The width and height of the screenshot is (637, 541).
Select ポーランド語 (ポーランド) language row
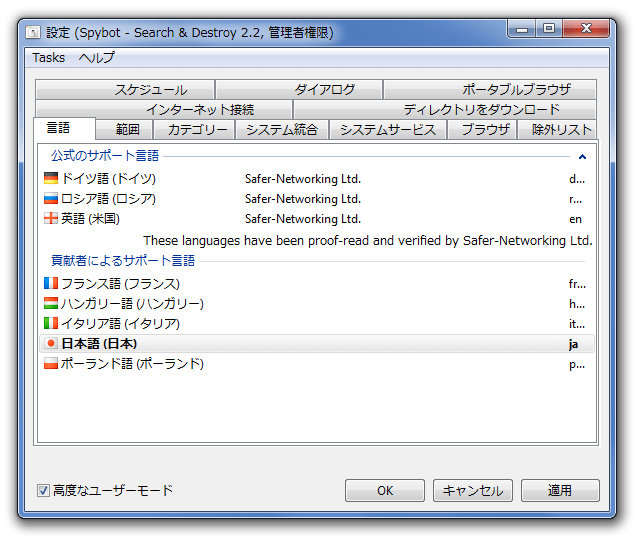(x=317, y=364)
